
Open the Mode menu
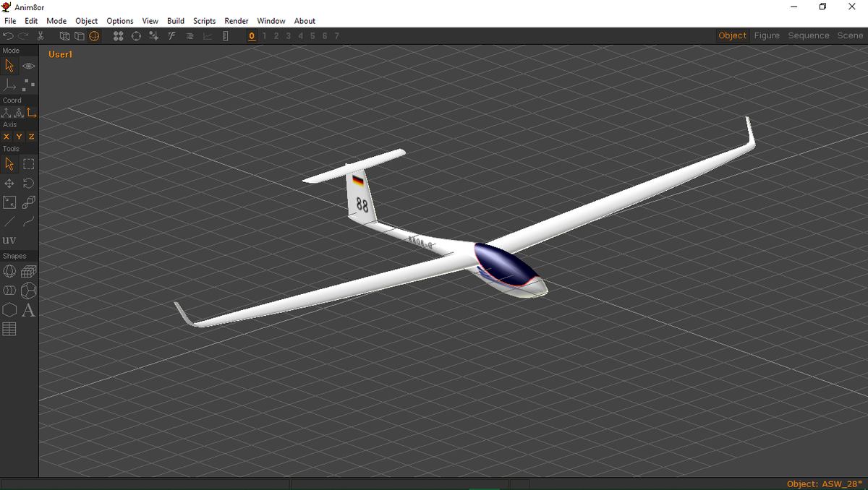coord(56,21)
